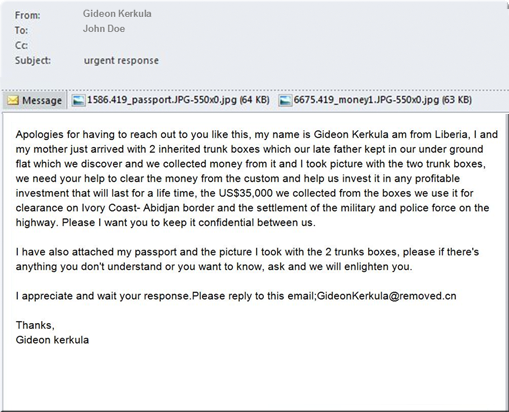Select the subject line urgent response
Image resolution: width=509 pixels, height=412 pixels.
(x=121, y=60)
